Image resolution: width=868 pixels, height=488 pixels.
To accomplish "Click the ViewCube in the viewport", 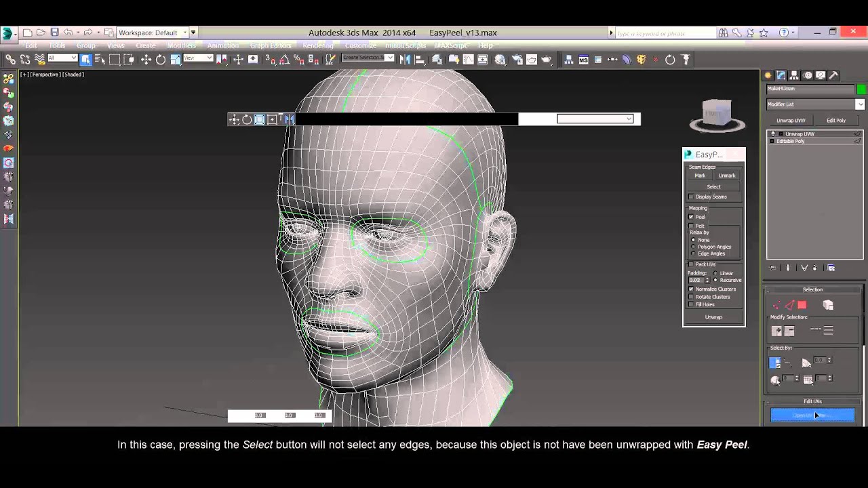I will point(717,114).
